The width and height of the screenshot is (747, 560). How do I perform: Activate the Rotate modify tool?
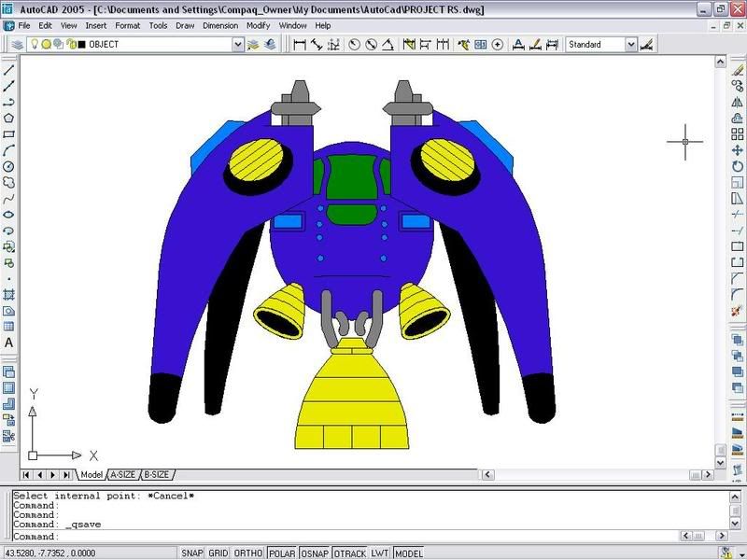(738, 166)
